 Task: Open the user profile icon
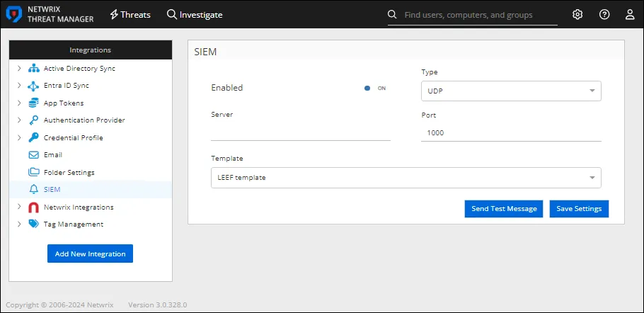630,15
